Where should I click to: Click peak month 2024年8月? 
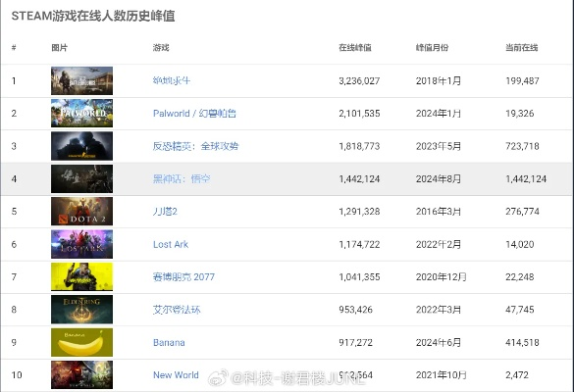pyautogui.click(x=439, y=178)
